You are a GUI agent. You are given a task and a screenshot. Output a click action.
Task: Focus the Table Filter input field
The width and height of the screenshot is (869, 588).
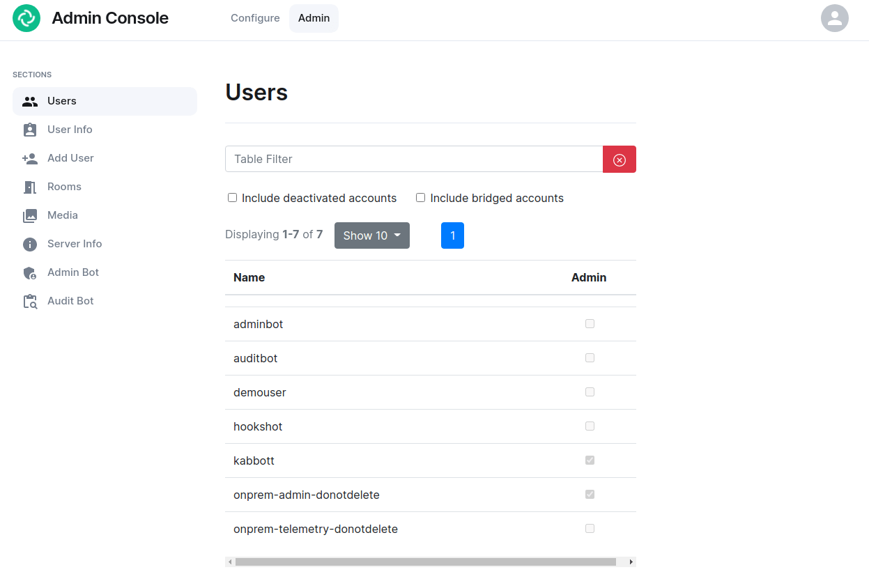(x=413, y=160)
